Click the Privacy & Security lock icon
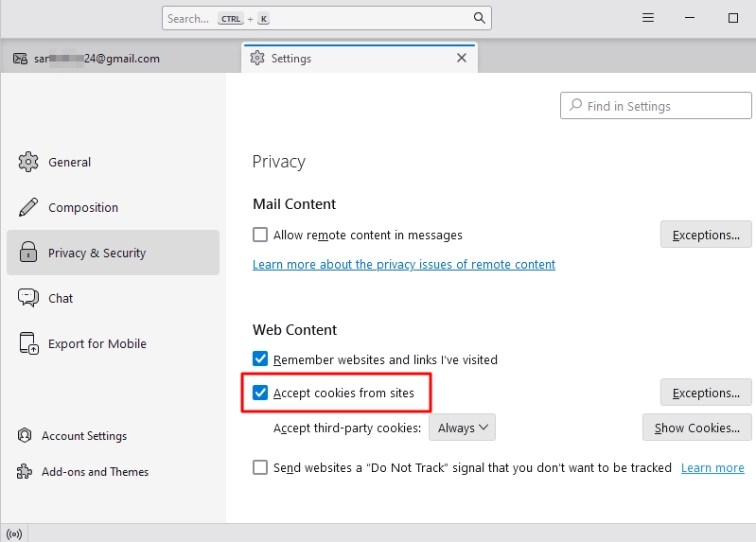The width and height of the screenshot is (756, 542). click(28, 253)
